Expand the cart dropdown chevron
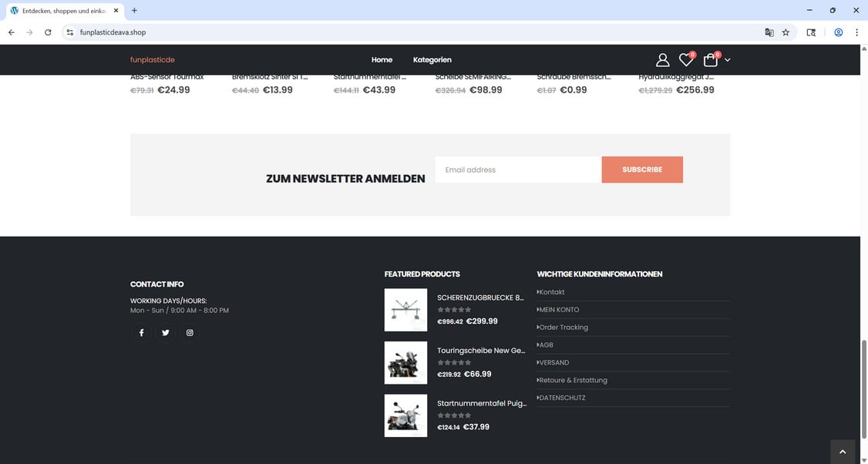 (727, 60)
